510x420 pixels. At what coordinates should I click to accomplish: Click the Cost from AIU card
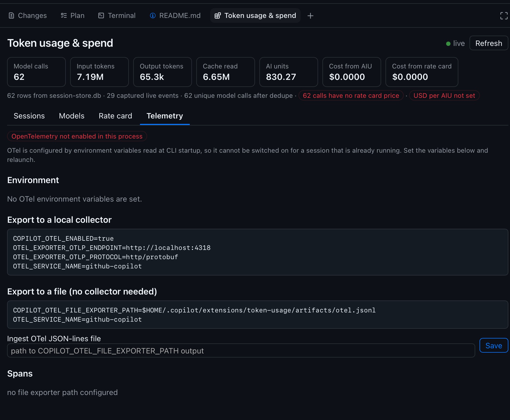pos(352,72)
